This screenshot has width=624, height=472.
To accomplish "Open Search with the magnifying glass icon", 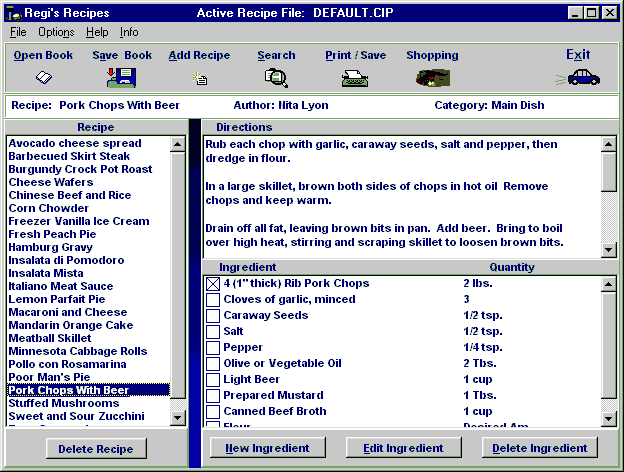I will click(x=276, y=78).
